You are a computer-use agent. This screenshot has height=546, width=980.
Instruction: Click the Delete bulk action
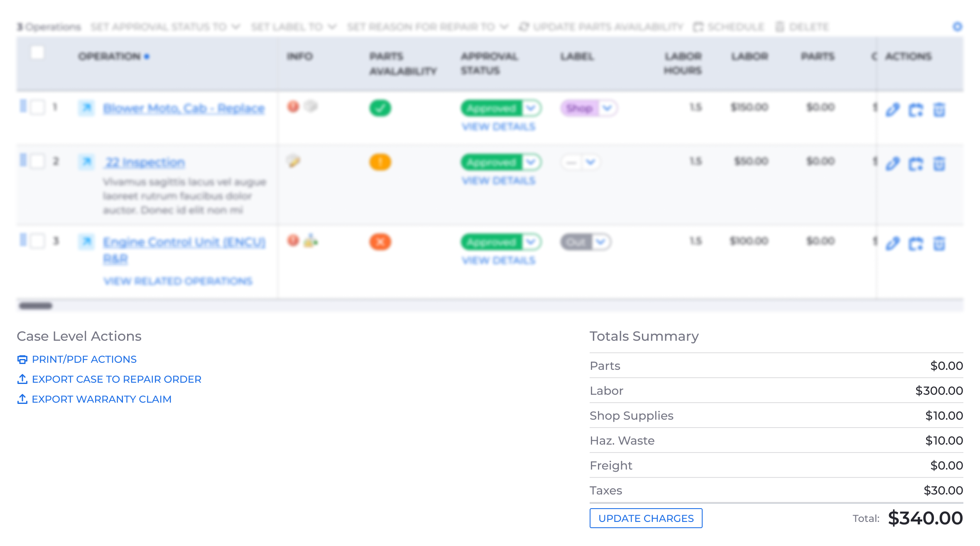click(x=802, y=27)
